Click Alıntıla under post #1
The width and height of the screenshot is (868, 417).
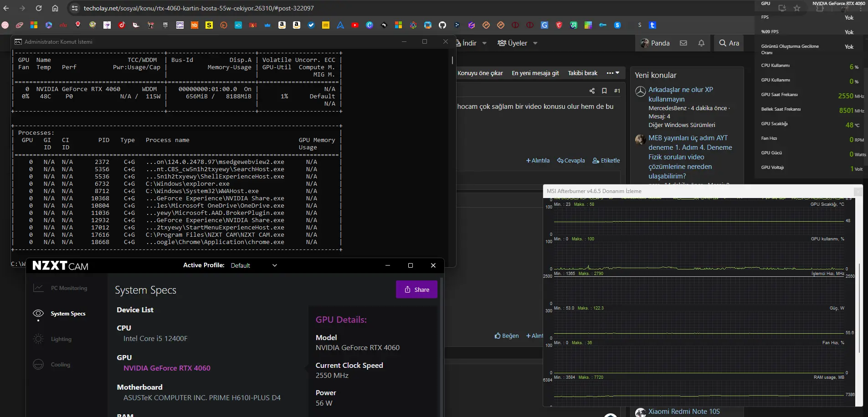point(538,160)
